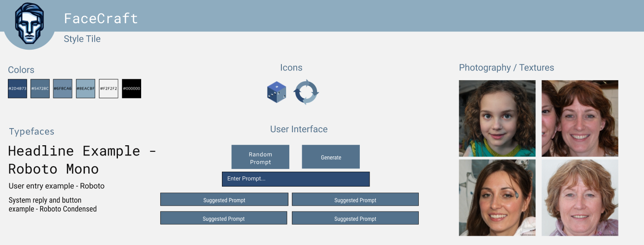Viewport: 644px width, 245px height.
Task: Select the #54728C color swatch
Action: point(40,89)
